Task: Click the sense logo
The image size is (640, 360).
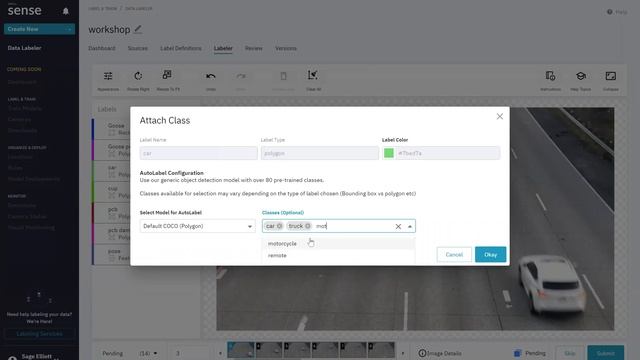Action: (24, 10)
